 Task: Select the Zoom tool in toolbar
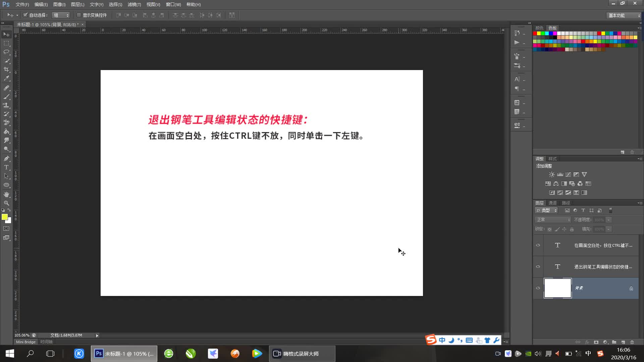[x=6, y=203]
